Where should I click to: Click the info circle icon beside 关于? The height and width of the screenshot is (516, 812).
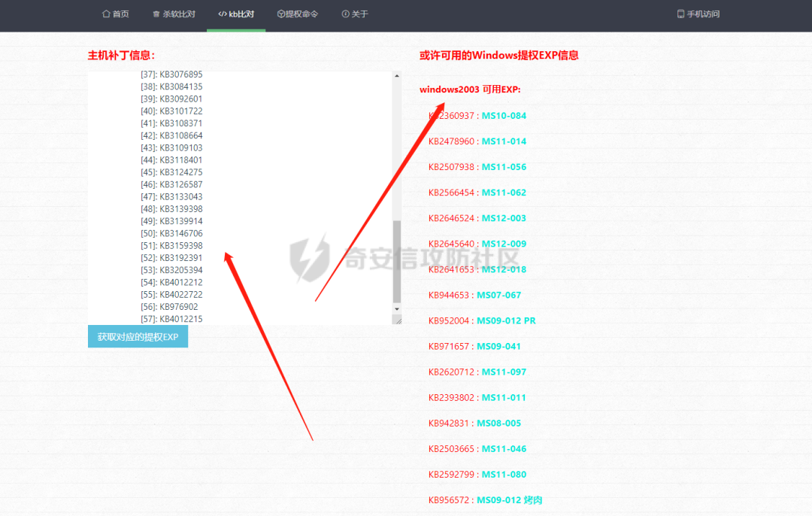(x=345, y=14)
